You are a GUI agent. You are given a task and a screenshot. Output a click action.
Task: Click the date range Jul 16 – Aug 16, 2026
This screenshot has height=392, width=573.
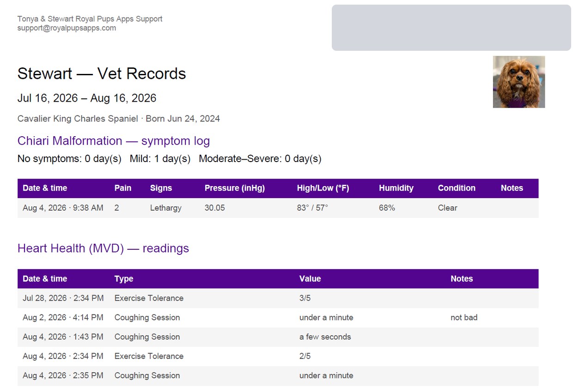pyautogui.click(x=87, y=98)
